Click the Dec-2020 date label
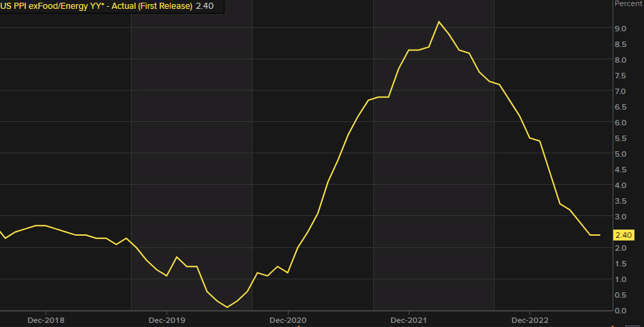This screenshot has height=327, width=644. [288, 320]
